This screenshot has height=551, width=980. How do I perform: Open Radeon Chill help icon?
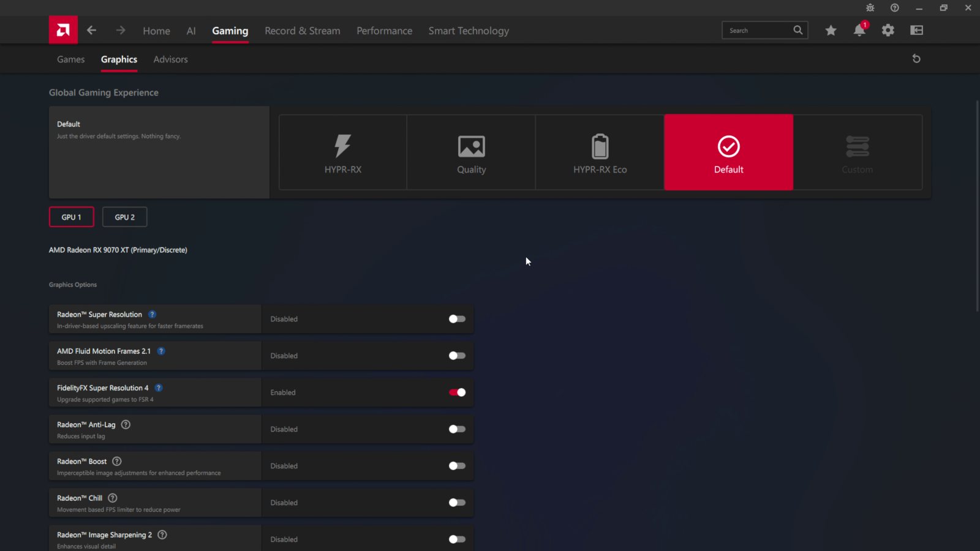(x=113, y=498)
